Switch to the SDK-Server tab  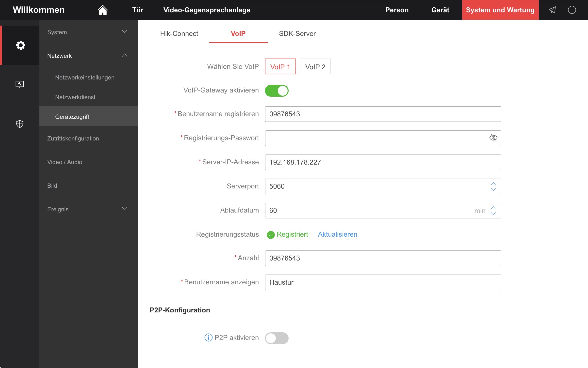[x=297, y=33]
